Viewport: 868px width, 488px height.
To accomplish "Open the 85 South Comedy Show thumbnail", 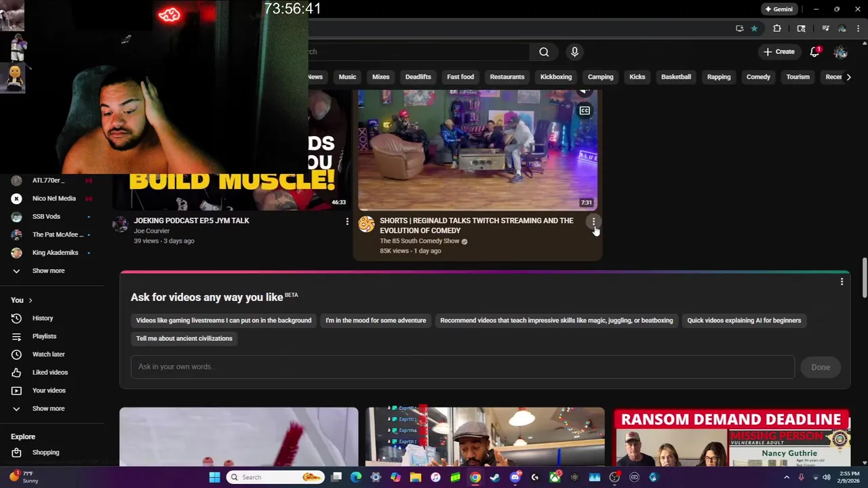I will [477, 149].
